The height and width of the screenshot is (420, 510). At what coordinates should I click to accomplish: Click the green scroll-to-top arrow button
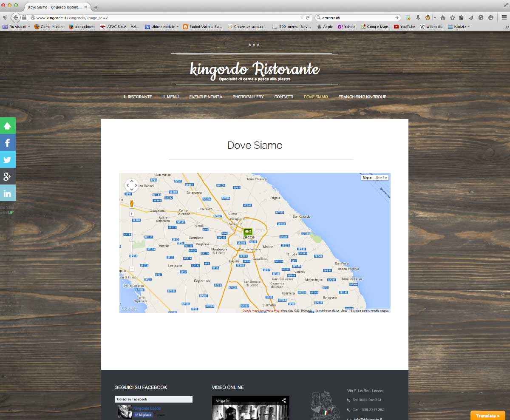pyautogui.click(x=8, y=126)
